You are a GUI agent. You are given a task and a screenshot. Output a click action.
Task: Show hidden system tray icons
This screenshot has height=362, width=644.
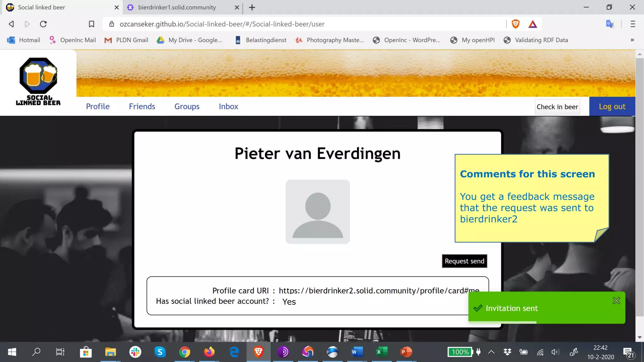coord(491,352)
